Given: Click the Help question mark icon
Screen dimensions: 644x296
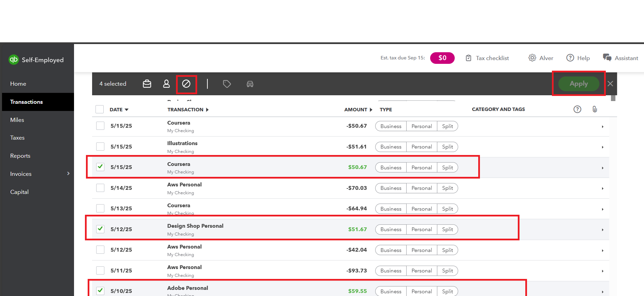Looking at the screenshot, I should [x=570, y=58].
